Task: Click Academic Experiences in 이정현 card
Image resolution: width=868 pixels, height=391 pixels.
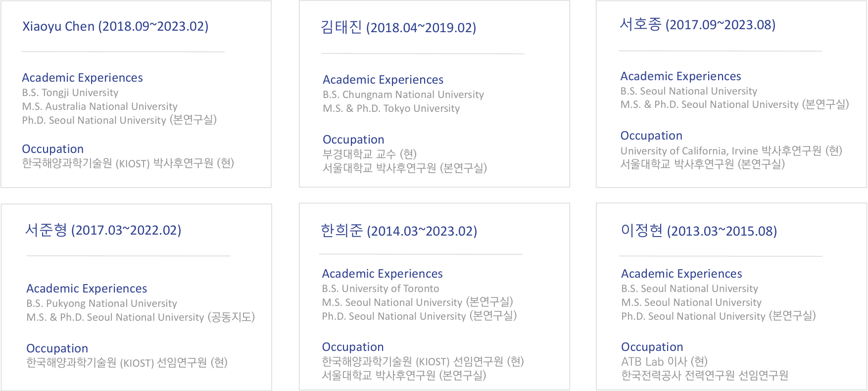Action: (x=681, y=274)
